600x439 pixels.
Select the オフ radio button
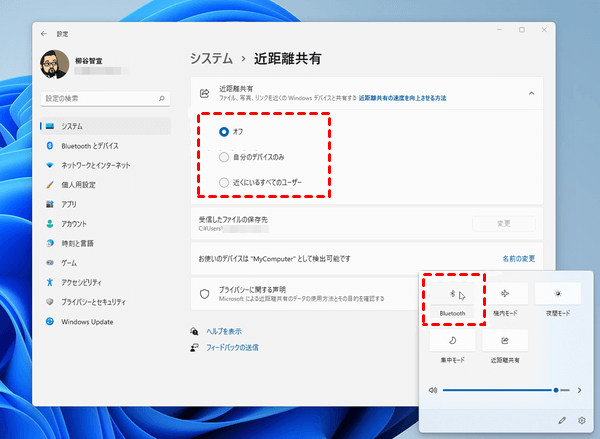click(224, 131)
